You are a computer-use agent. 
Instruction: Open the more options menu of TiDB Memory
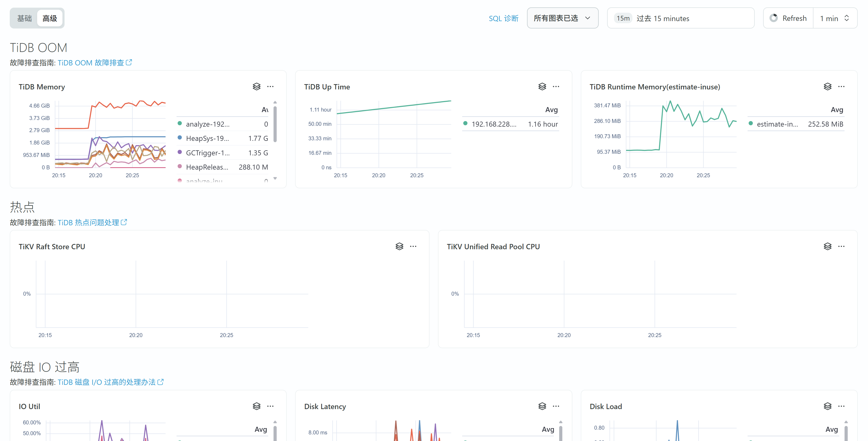pos(270,87)
